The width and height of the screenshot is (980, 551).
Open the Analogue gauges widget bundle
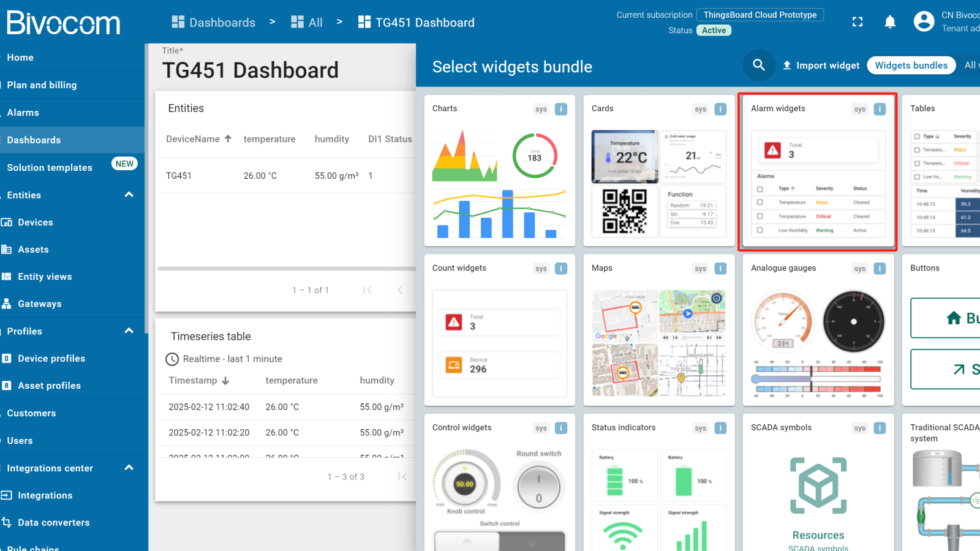818,331
